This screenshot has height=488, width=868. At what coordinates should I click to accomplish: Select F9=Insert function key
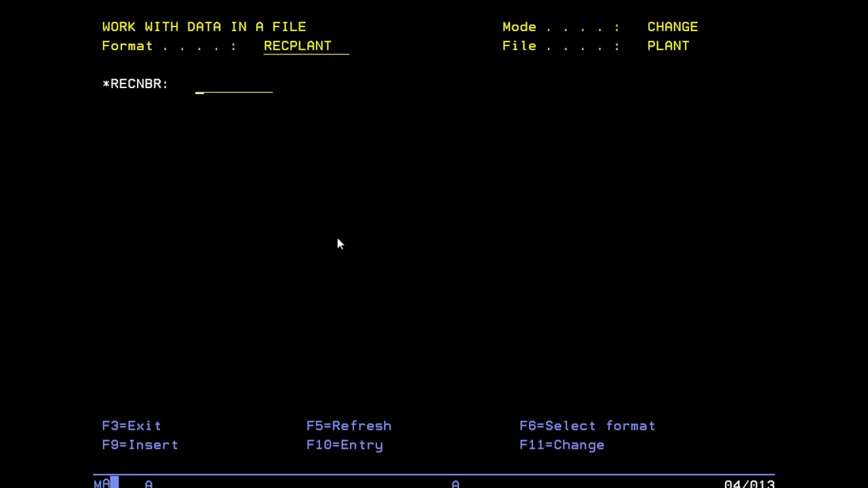[x=140, y=445]
